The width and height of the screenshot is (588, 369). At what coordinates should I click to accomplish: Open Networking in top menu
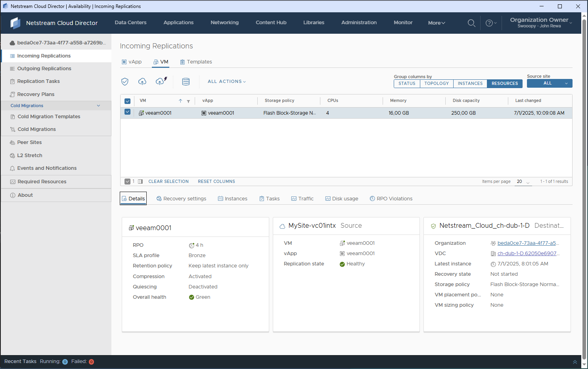click(x=225, y=23)
